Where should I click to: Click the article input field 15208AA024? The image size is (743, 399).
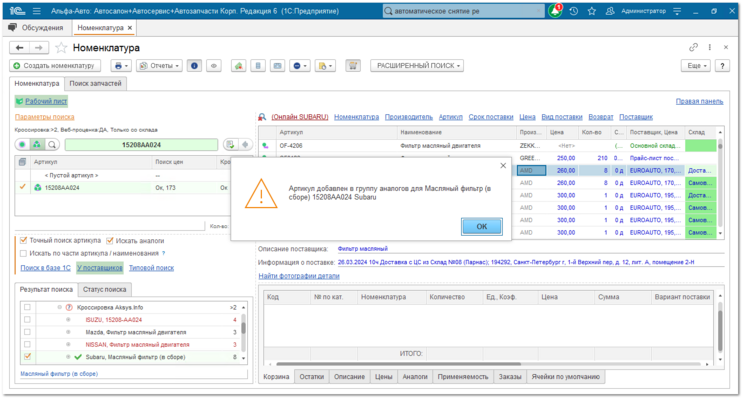tap(141, 145)
